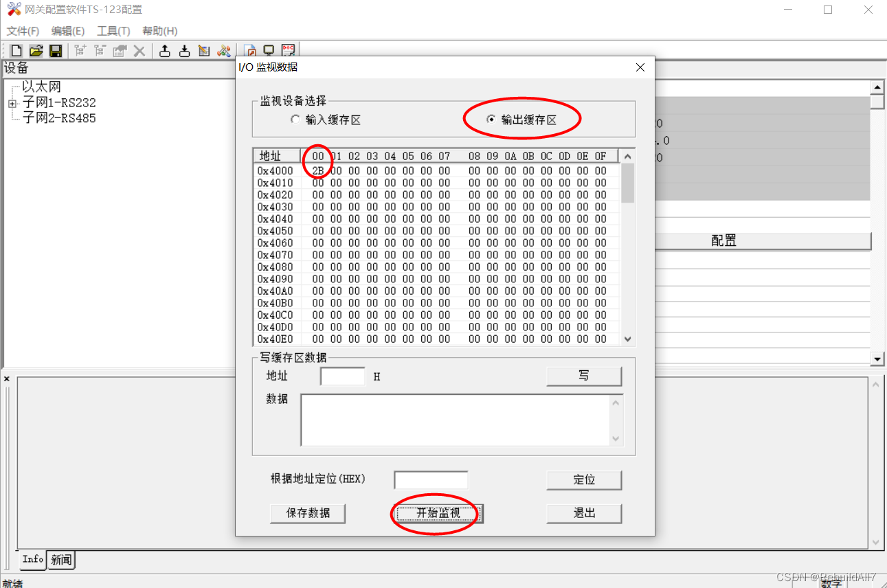This screenshot has width=887, height=588.
Task: Close the bottom output panel with x
Action: pyautogui.click(x=7, y=378)
